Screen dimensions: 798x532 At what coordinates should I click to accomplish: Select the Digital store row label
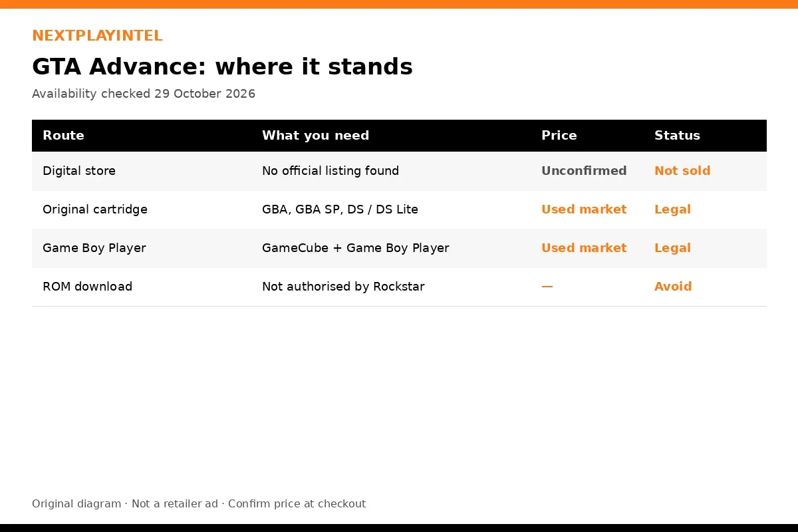pos(79,171)
